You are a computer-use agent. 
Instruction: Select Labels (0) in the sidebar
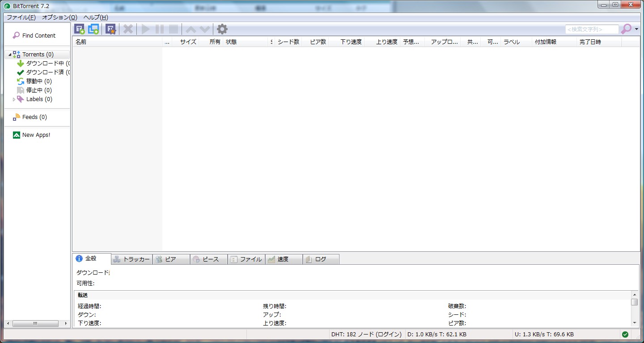coord(34,99)
